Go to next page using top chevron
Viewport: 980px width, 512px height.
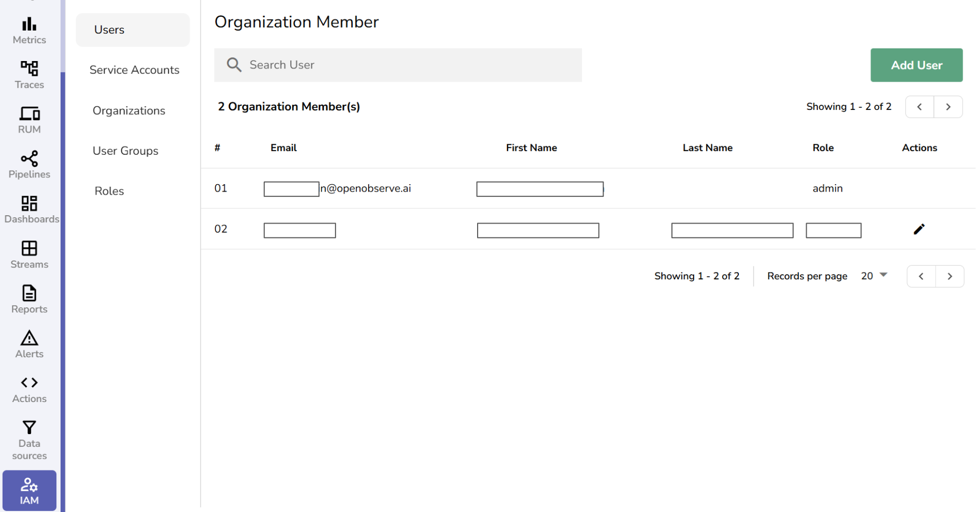[948, 107]
